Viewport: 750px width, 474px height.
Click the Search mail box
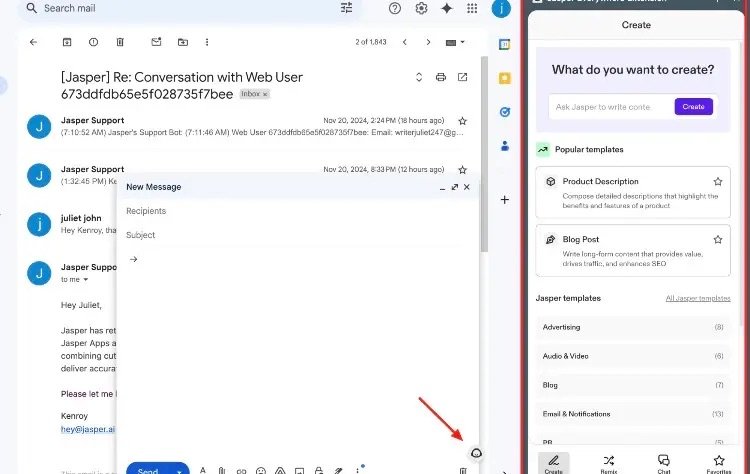(189, 8)
